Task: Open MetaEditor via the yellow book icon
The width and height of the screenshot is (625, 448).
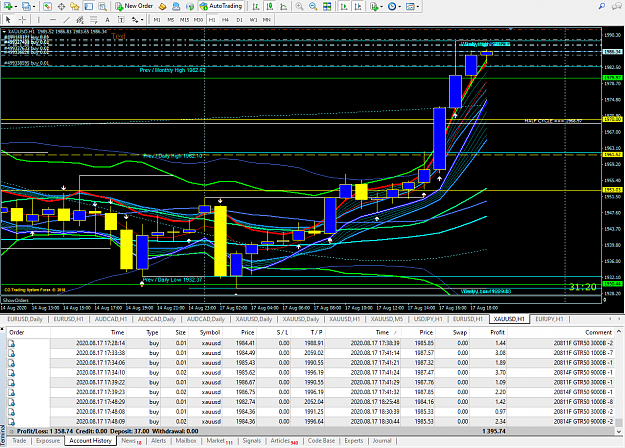Action: tap(162, 6)
